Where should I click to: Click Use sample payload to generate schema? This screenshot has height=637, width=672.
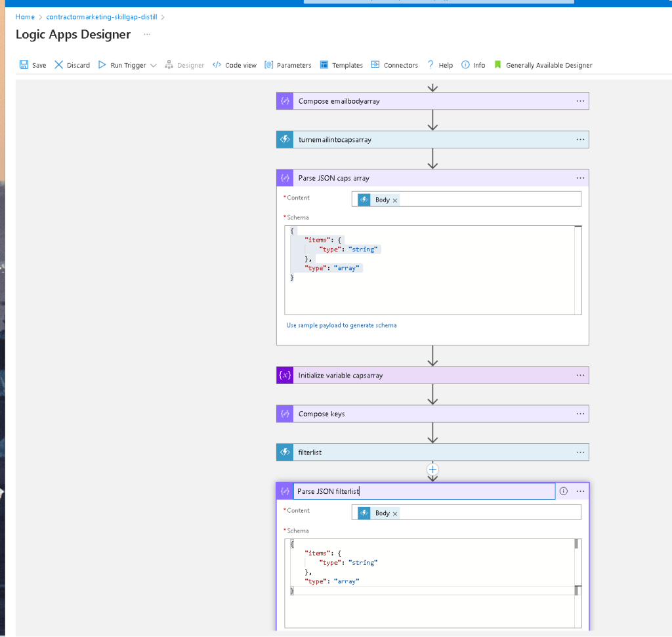(341, 326)
